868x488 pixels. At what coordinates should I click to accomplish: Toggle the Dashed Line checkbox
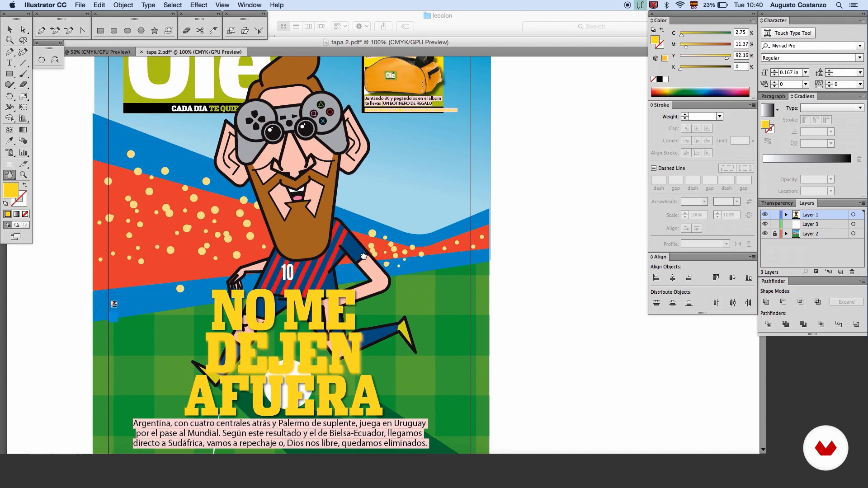tap(654, 168)
